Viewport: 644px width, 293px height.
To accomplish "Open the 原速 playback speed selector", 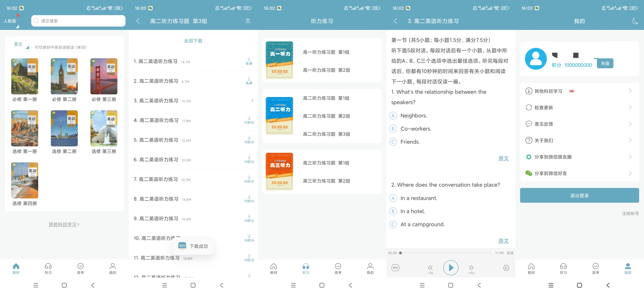I will coord(510,253).
